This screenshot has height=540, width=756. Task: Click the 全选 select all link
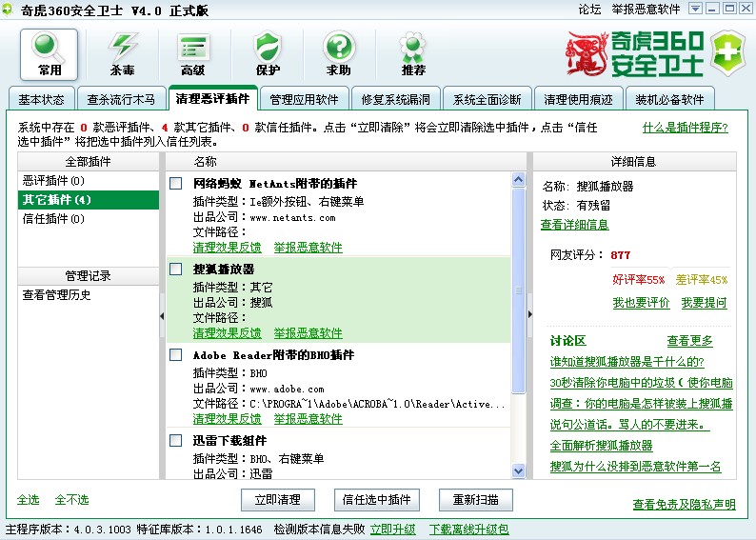point(28,499)
